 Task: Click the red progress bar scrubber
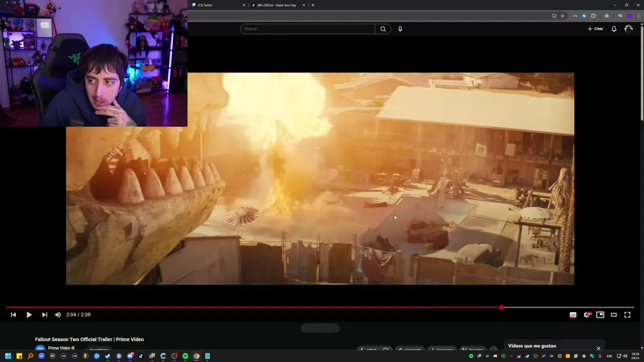pos(502,307)
